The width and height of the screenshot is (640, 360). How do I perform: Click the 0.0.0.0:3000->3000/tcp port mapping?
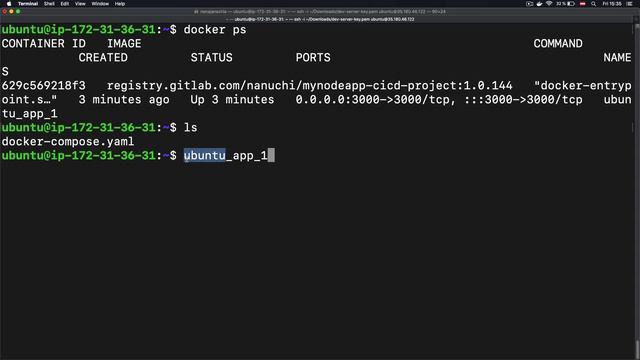coord(376,100)
